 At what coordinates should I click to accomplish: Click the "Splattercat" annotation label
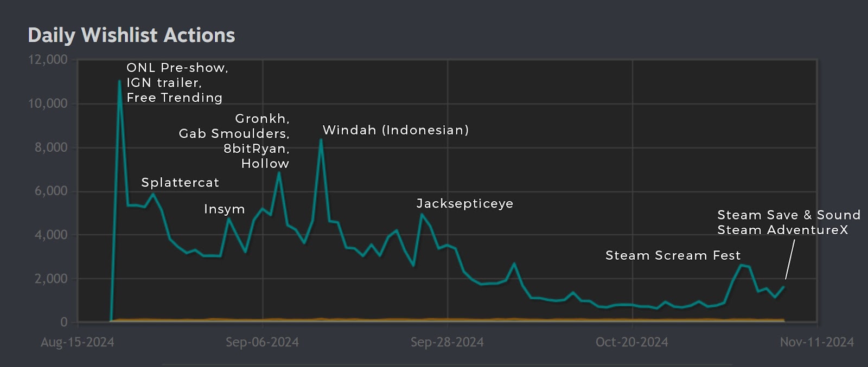pyautogui.click(x=180, y=183)
